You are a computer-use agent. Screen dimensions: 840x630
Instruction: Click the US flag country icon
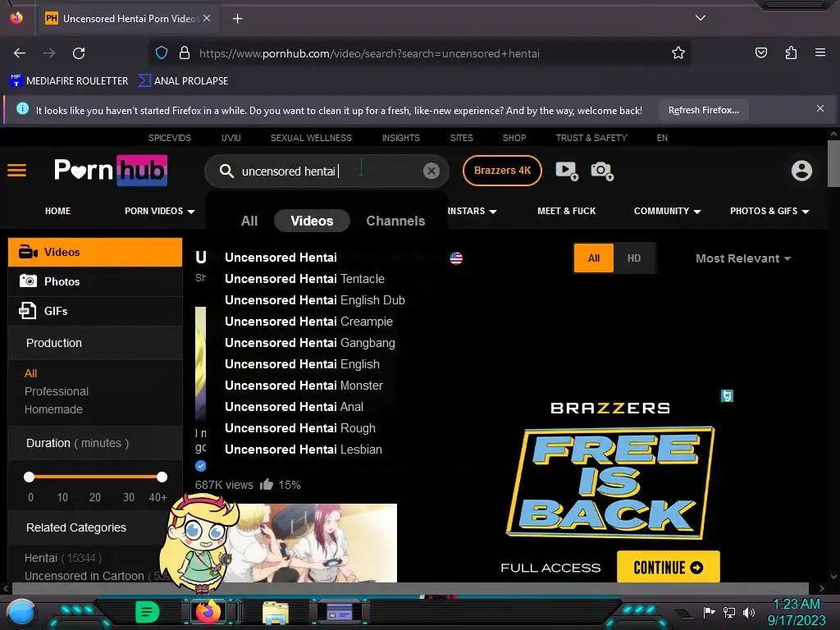pos(456,258)
